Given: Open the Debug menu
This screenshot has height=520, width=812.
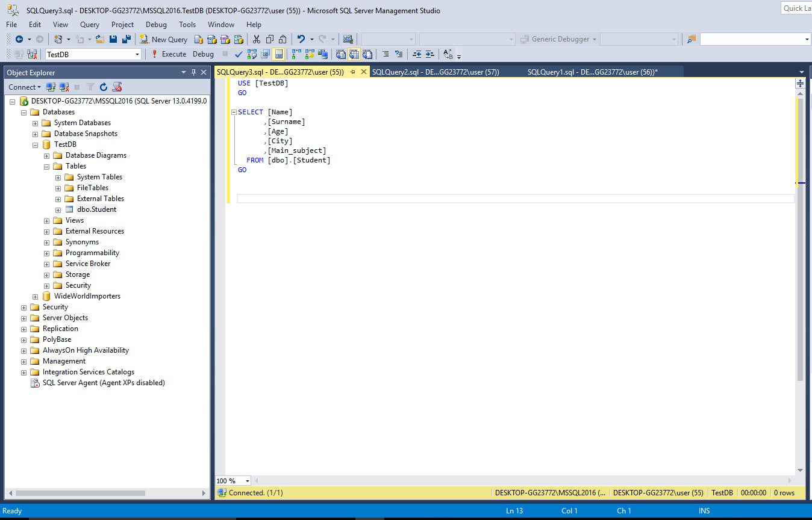Looking at the screenshot, I should point(156,25).
